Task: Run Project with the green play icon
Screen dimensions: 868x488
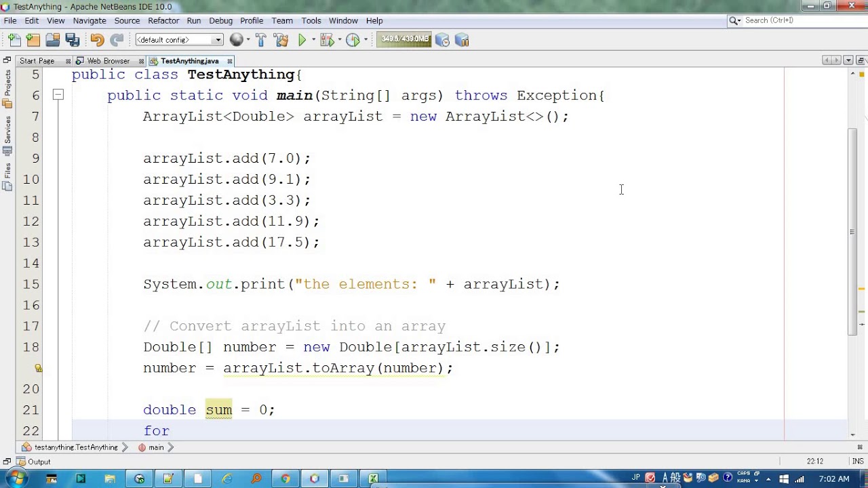Action: 302,40
